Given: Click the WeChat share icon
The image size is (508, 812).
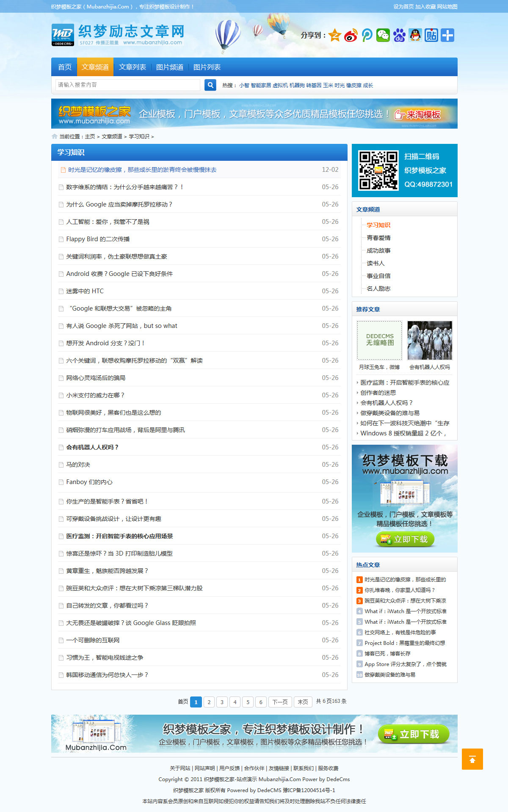Looking at the screenshot, I should [x=383, y=36].
